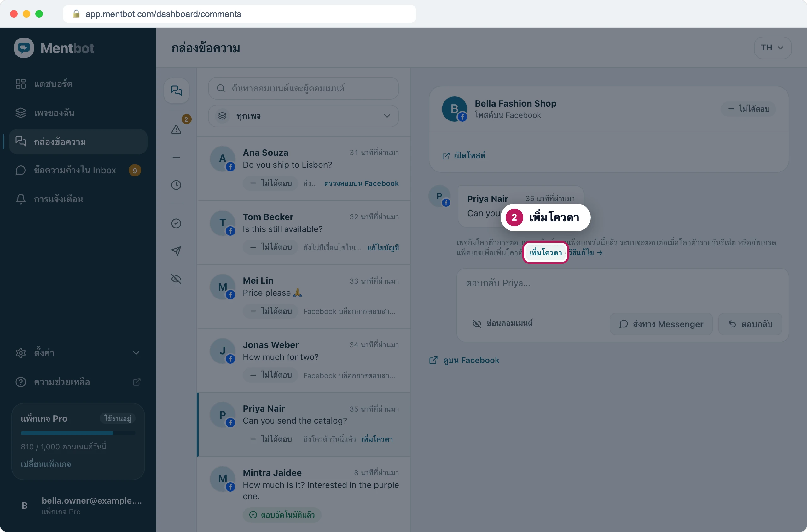The image size is (807, 532).
Task: Click the browser address bar
Action: pos(239,14)
